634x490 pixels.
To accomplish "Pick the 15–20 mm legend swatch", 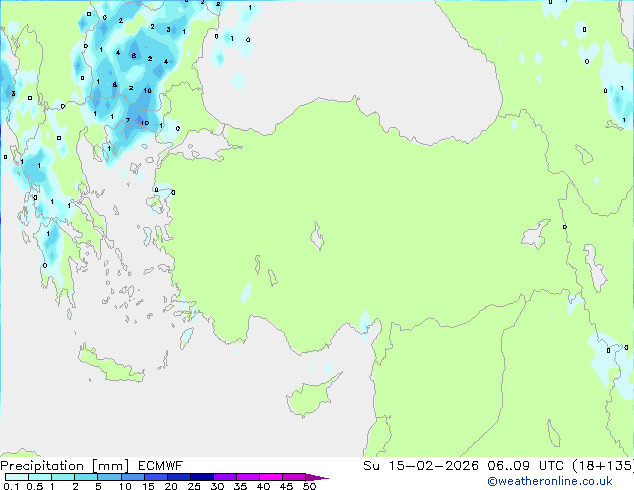I will 156,477.
